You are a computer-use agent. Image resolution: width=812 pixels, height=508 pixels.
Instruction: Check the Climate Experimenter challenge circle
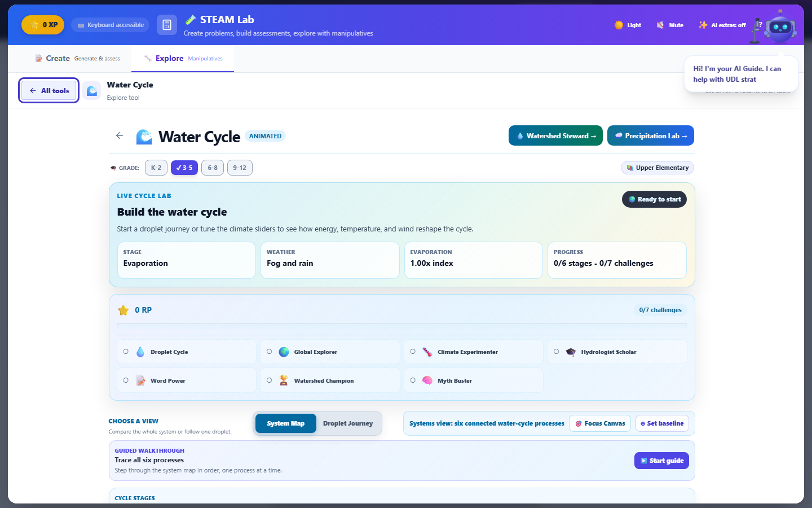pos(413,351)
